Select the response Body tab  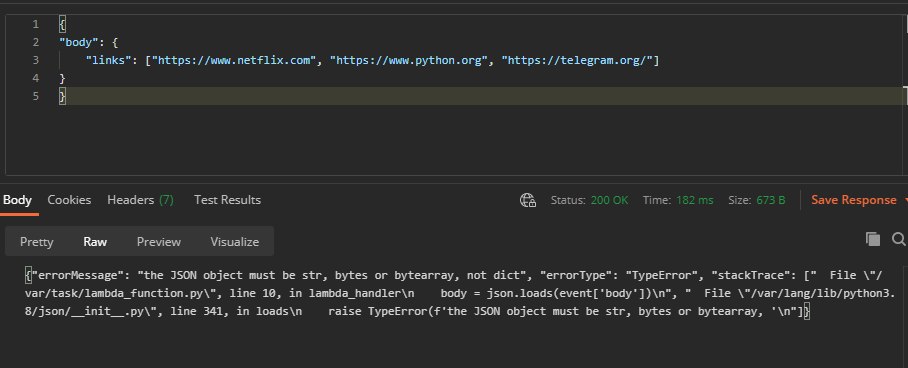17,200
